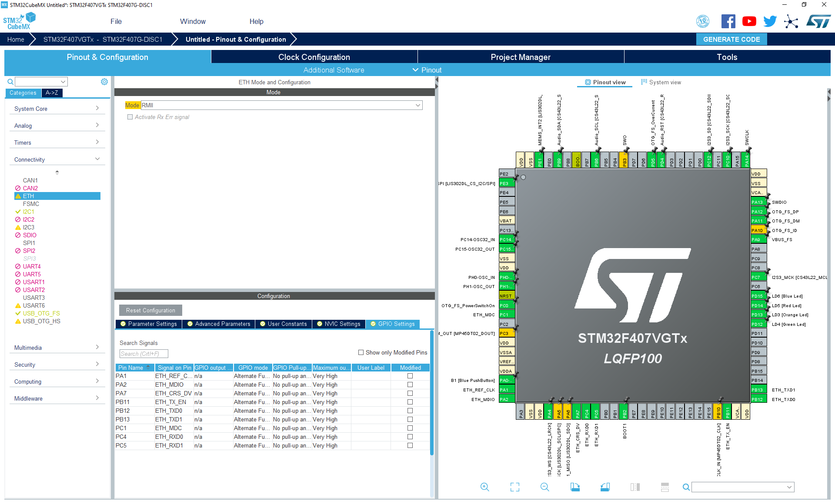The width and height of the screenshot is (835, 504).
Task: Click the GPIO settings table scrollbar
Action: (432, 393)
